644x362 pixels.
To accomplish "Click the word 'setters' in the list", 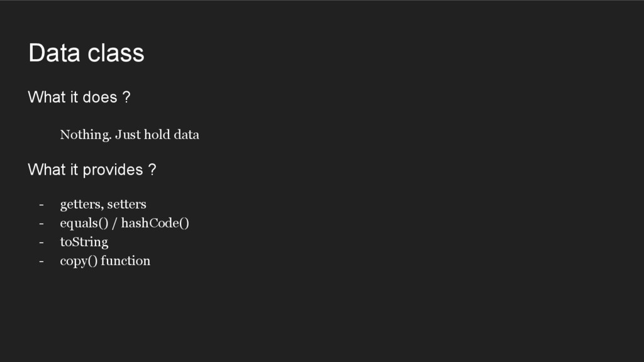I will [127, 204].
